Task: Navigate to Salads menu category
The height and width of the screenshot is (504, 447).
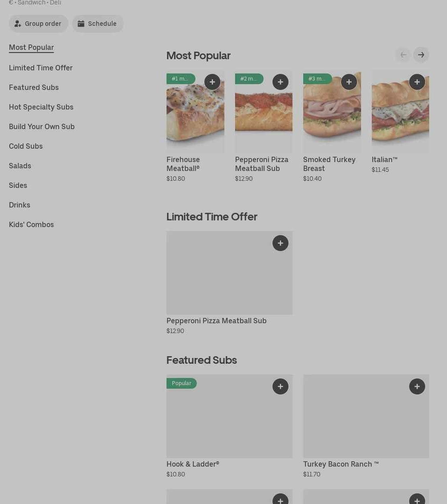Action: tap(20, 166)
